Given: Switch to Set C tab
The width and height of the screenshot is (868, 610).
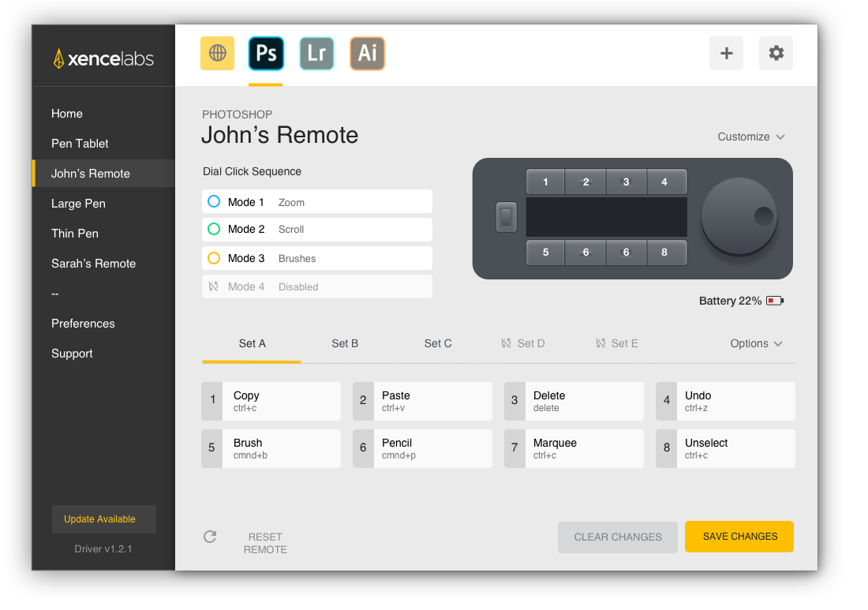Looking at the screenshot, I should click(x=438, y=344).
